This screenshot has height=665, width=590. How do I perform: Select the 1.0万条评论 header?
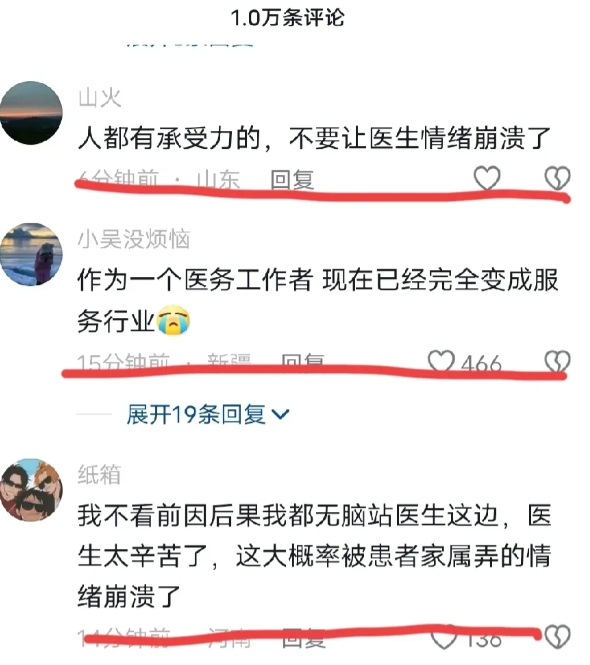click(288, 18)
